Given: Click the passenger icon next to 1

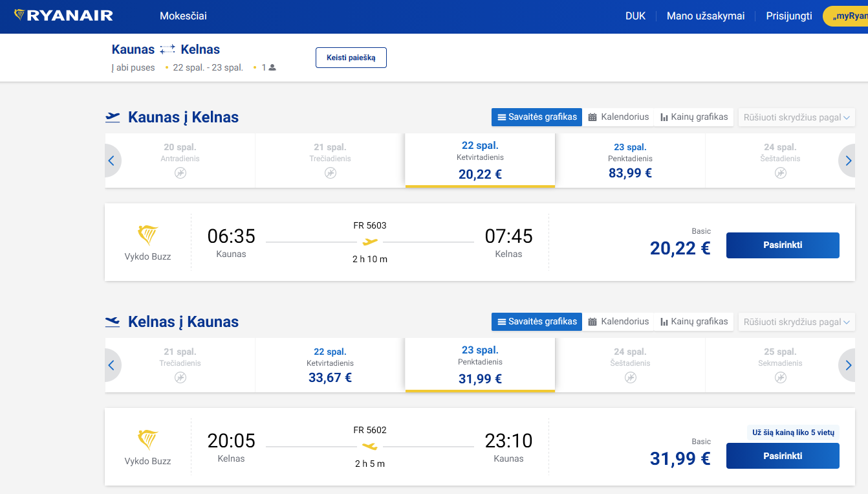Looking at the screenshot, I should click(x=272, y=67).
